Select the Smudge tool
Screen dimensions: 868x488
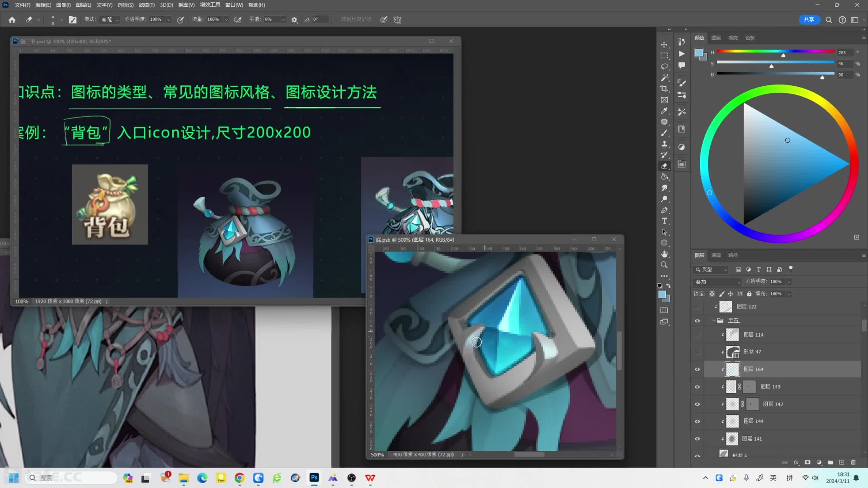664,188
